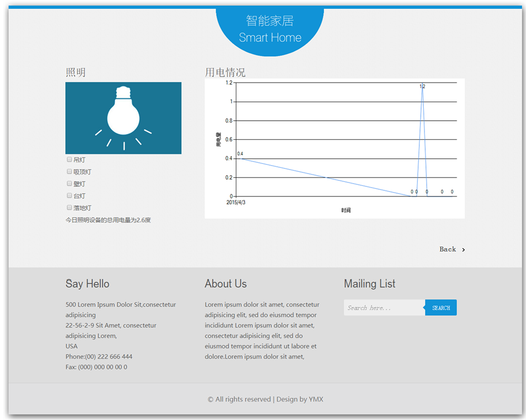
Task: Click the chevron arrow beside Back
Action: [x=463, y=250]
